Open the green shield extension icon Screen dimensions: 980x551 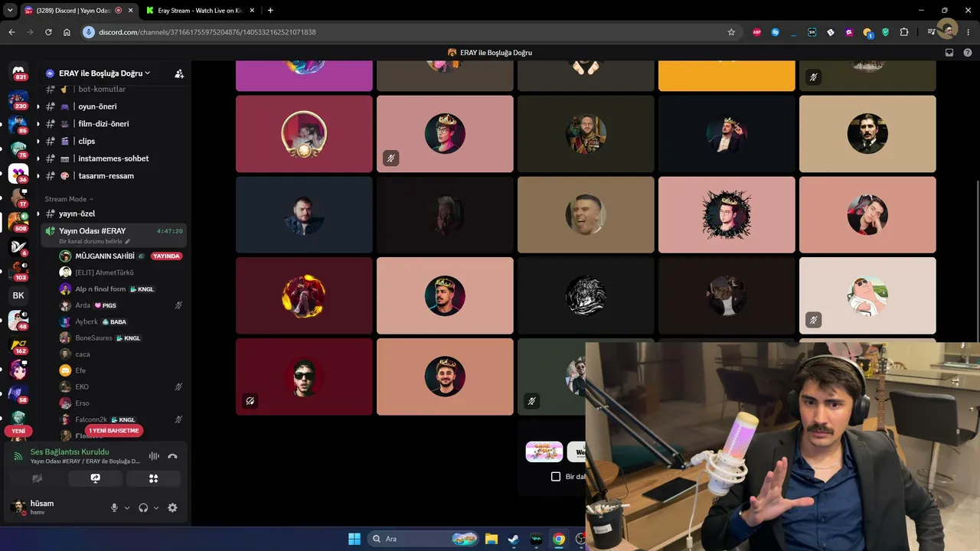[886, 32]
